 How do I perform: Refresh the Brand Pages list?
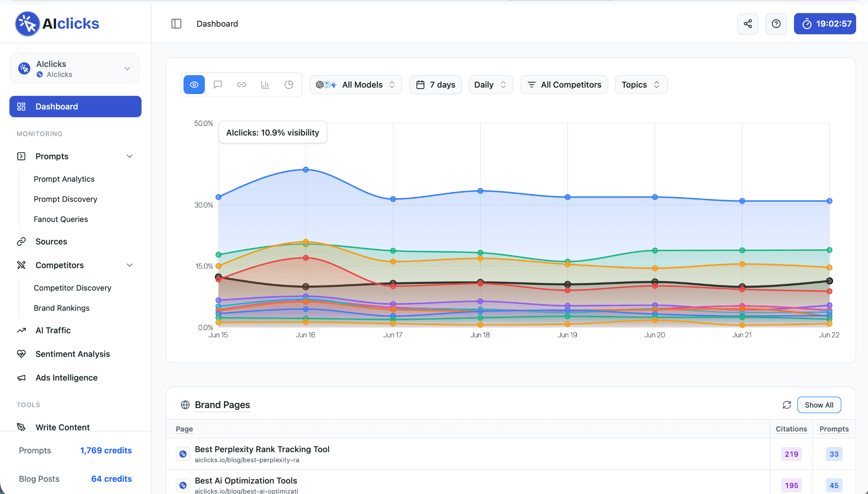point(787,405)
